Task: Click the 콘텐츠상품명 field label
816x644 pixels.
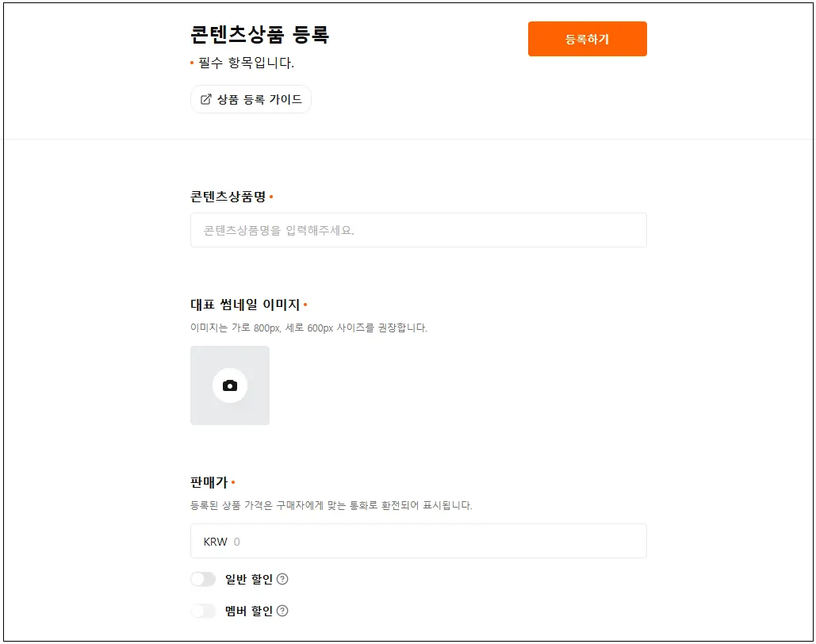Action: tap(228, 197)
